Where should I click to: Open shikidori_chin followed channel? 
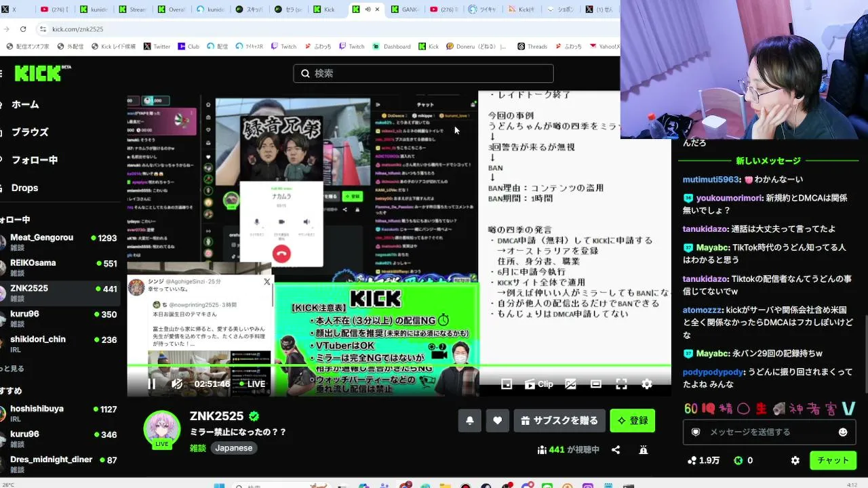(60, 344)
